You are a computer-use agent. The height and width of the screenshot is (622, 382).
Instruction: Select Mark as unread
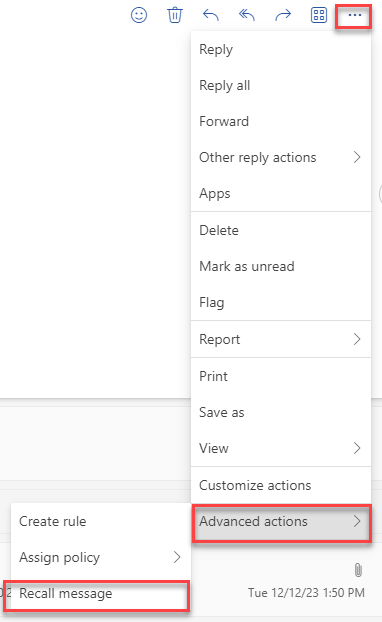[281, 266]
